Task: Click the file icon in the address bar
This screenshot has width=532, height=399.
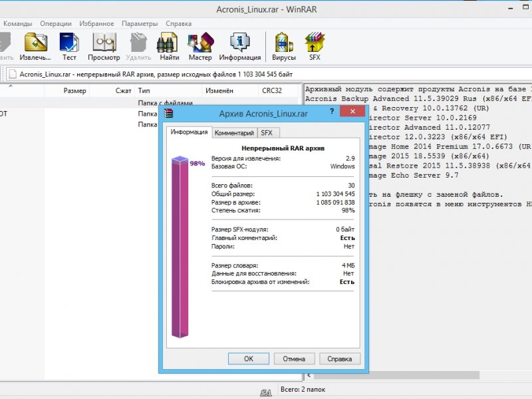Action: tap(12, 74)
